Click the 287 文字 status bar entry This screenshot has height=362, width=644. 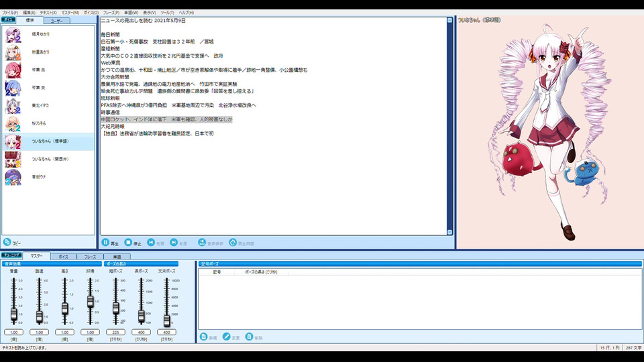pos(633,348)
